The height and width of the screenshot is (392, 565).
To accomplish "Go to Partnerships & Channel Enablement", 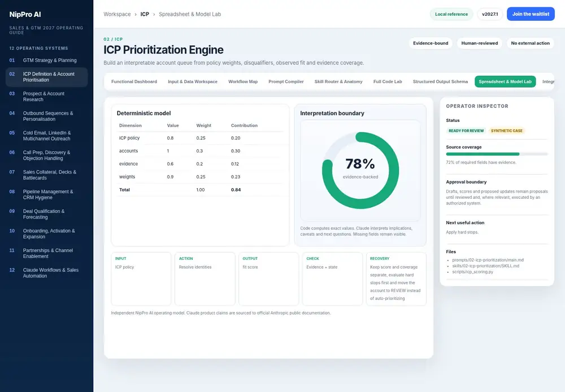I will coord(46,253).
